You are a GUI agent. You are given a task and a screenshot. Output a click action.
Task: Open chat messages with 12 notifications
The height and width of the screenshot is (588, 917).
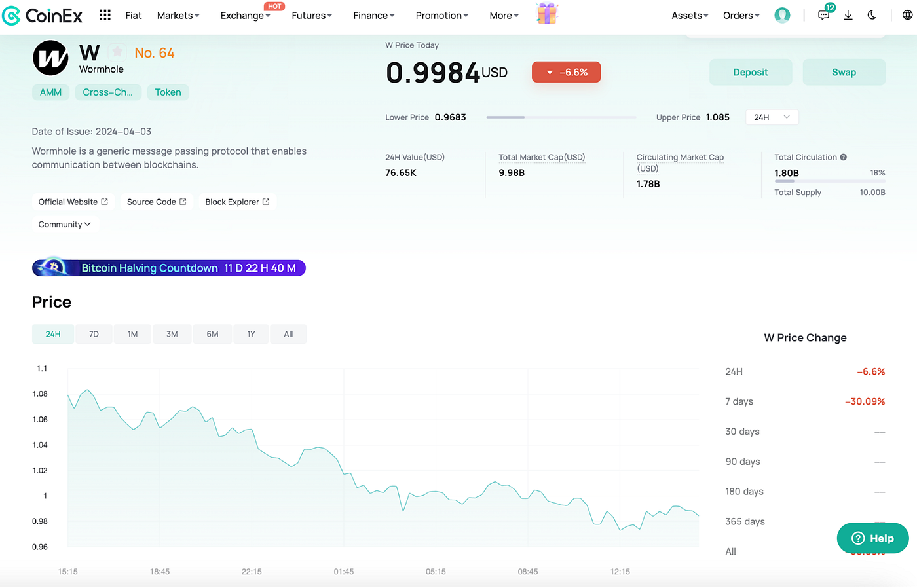coord(823,14)
